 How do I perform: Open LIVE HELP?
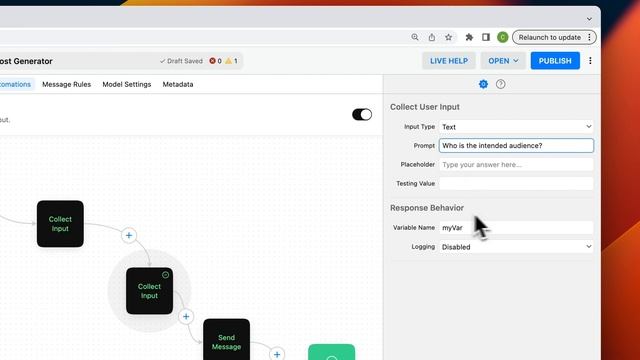449,61
